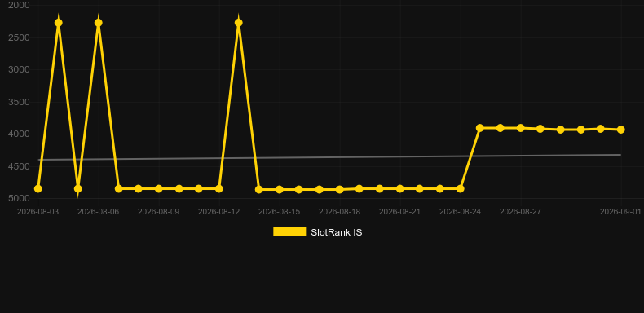Click the 2026-08-27 x-axis label
The width and height of the screenshot is (644, 313).
point(520,212)
